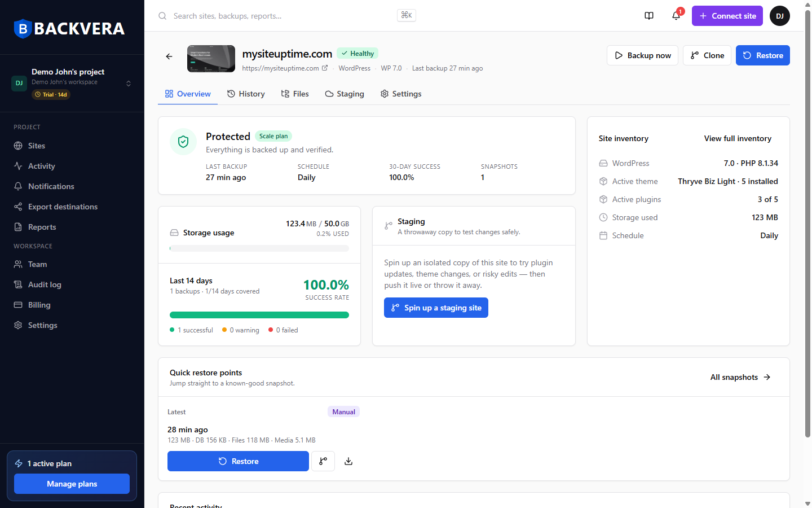Open All snapshots link
This screenshot has height=508, width=812.
tap(740, 377)
